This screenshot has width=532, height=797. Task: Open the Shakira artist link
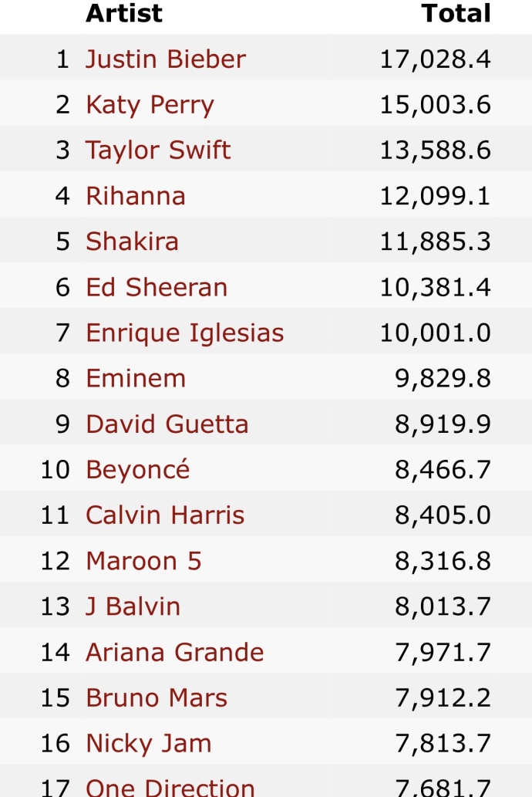(x=132, y=241)
